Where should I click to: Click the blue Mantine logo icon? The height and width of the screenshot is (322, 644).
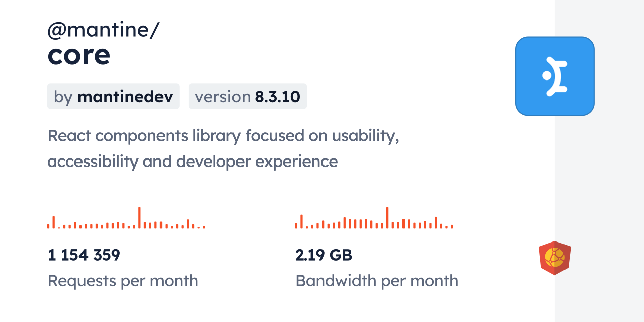click(554, 76)
